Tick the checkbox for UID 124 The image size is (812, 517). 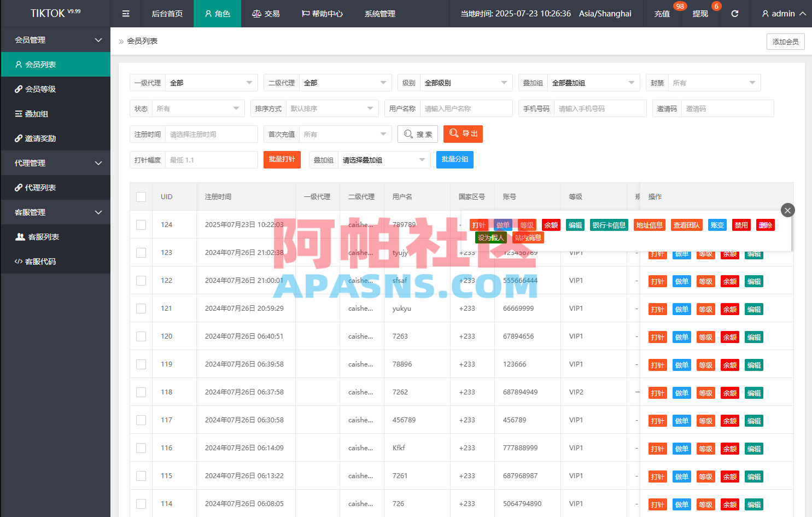point(141,225)
